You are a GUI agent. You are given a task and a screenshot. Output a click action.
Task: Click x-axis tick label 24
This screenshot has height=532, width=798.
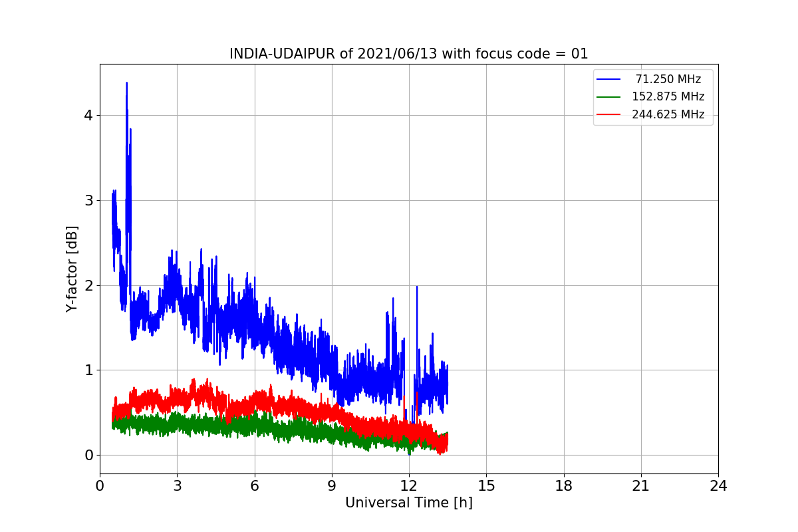point(718,486)
